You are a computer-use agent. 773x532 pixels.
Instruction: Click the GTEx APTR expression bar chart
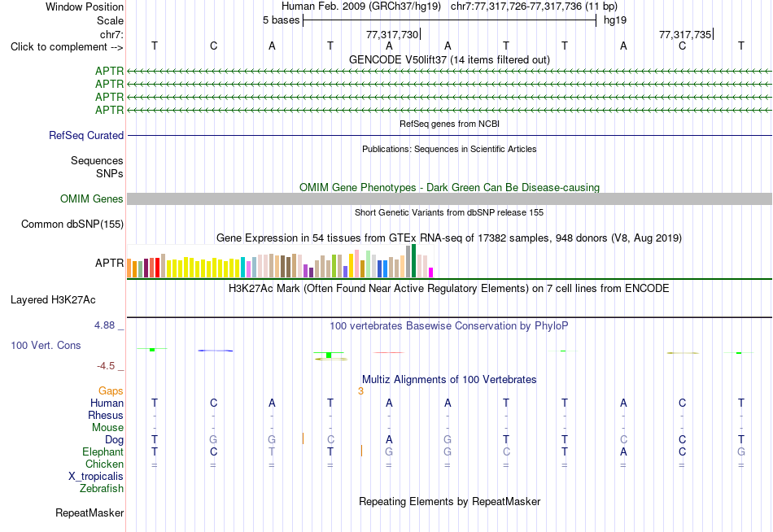tap(280, 261)
